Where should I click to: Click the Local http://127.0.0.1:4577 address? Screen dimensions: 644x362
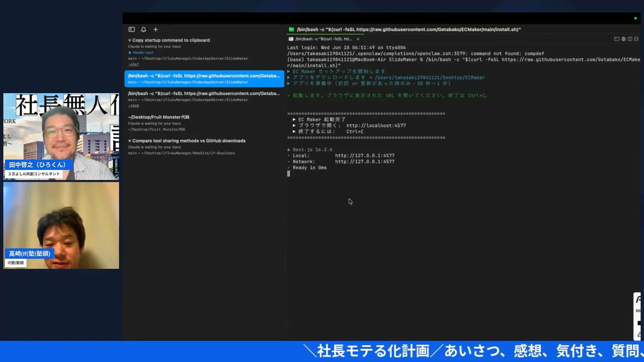pos(365,156)
